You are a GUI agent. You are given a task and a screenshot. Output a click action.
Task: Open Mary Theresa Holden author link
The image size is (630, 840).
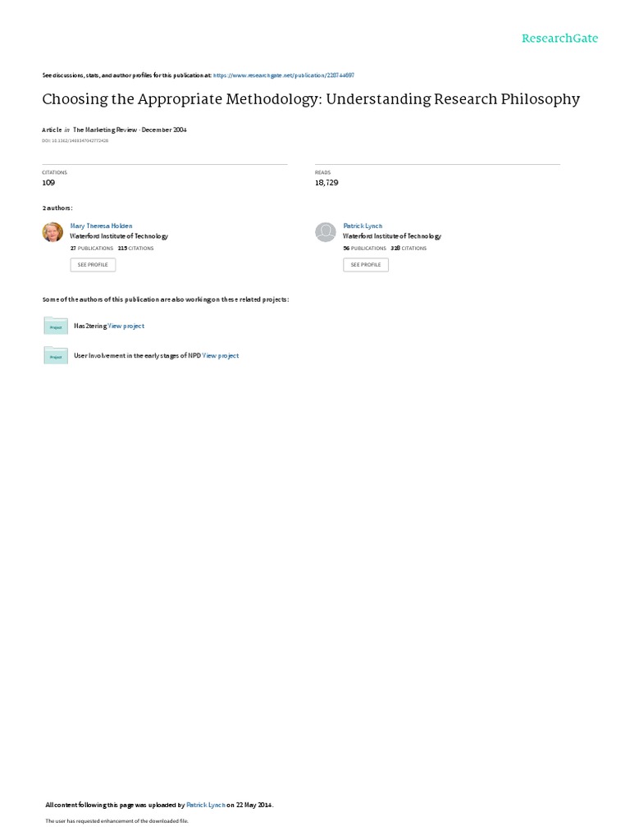click(101, 226)
